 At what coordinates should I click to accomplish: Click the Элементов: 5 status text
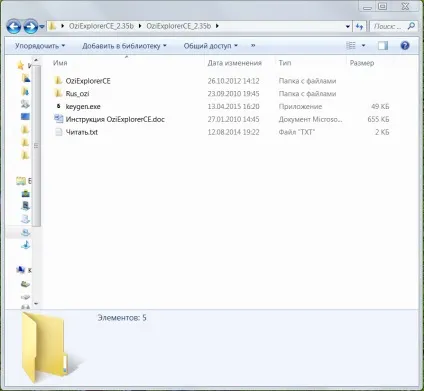click(x=122, y=318)
